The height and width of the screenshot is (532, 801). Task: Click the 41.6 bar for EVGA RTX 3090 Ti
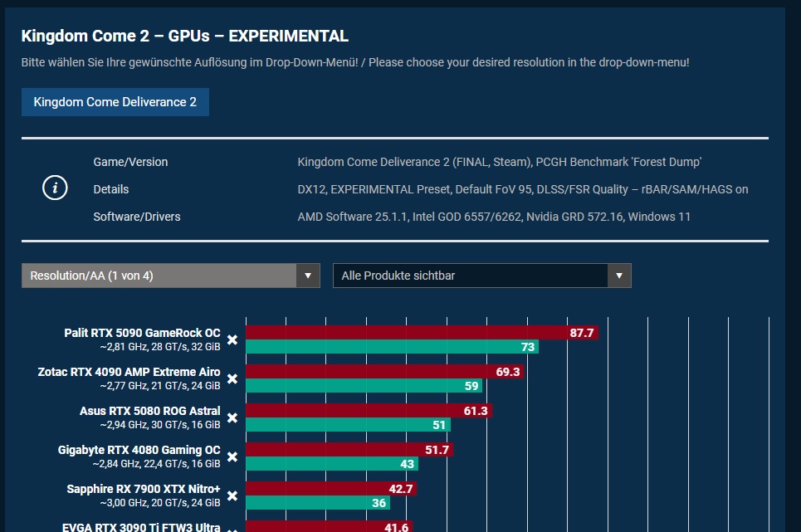click(329, 527)
